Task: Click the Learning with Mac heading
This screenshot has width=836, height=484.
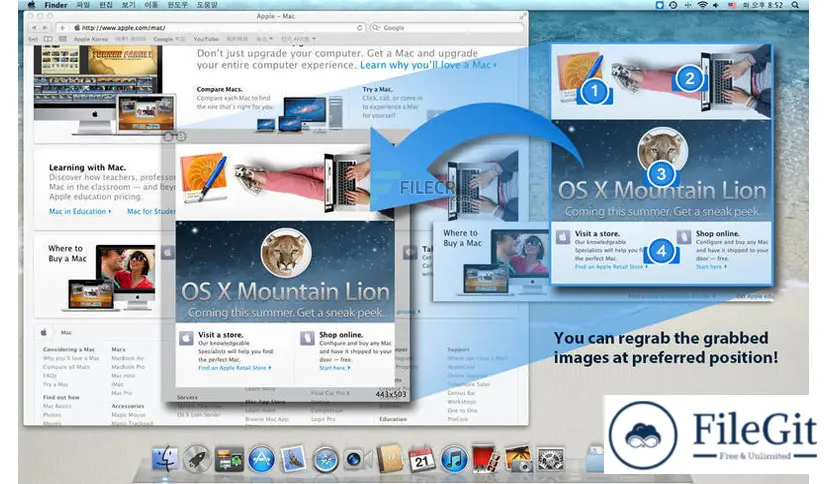Action: pos(87,167)
